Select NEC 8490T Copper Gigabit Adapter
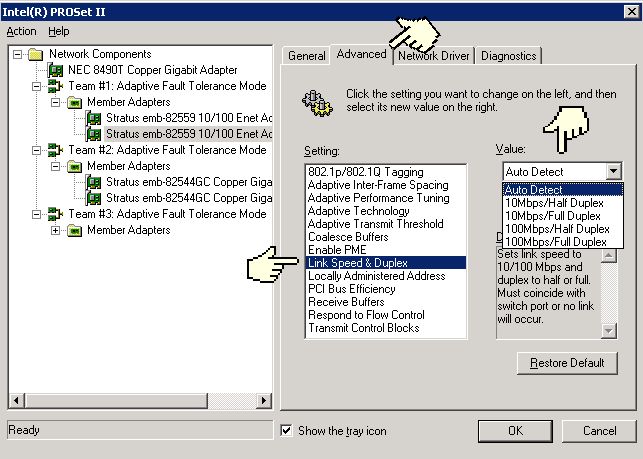This screenshot has height=459, width=643. 153,70
